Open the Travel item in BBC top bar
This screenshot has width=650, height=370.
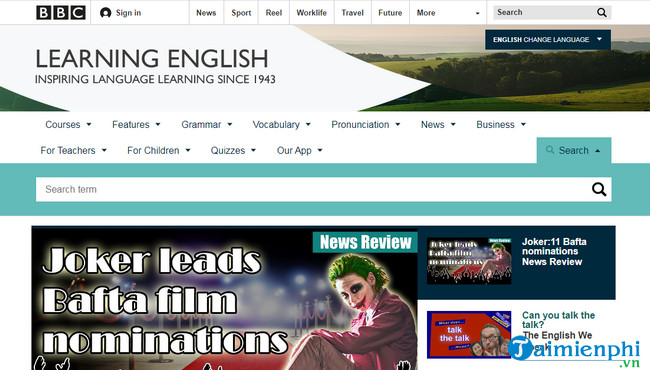click(352, 13)
